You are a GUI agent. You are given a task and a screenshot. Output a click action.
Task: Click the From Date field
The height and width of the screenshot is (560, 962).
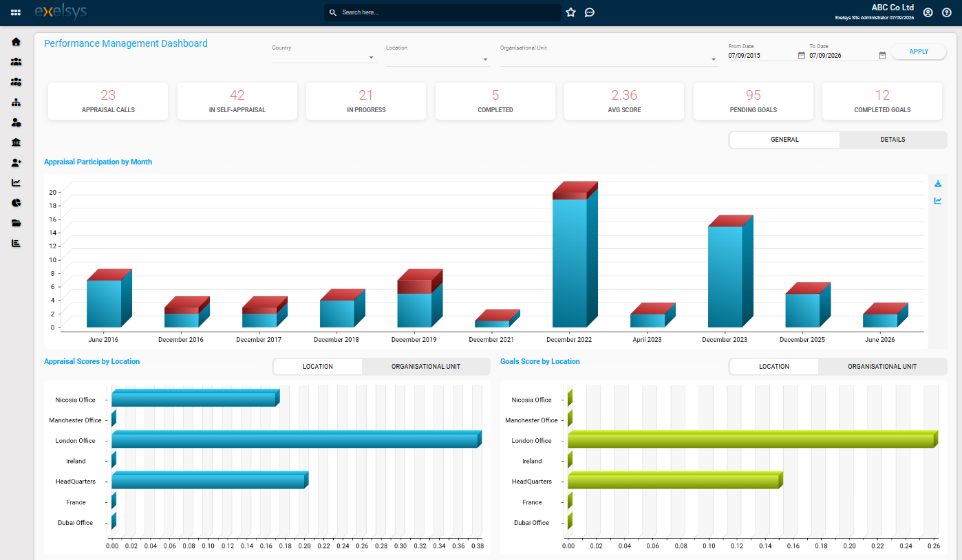[762, 56]
